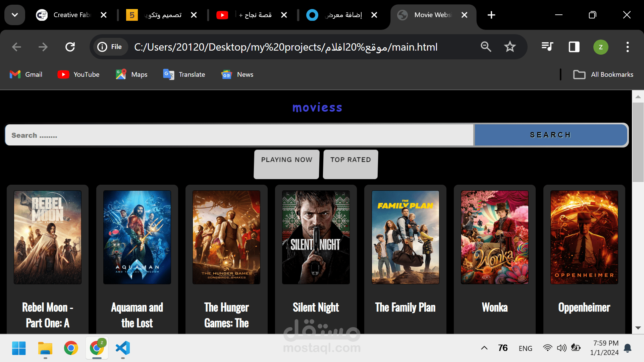
Task: Select the PLAYING NOW button
Action: (286, 164)
